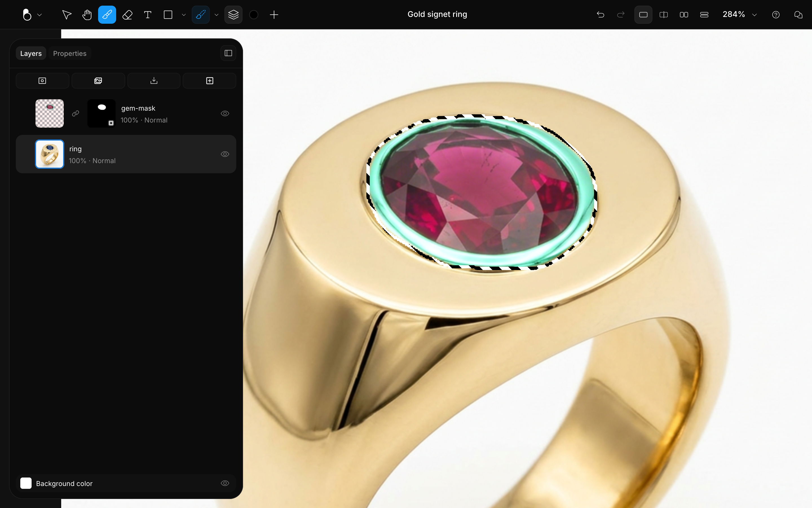
Task: Click the add mask layer button
Action: [x=42, y=81]
